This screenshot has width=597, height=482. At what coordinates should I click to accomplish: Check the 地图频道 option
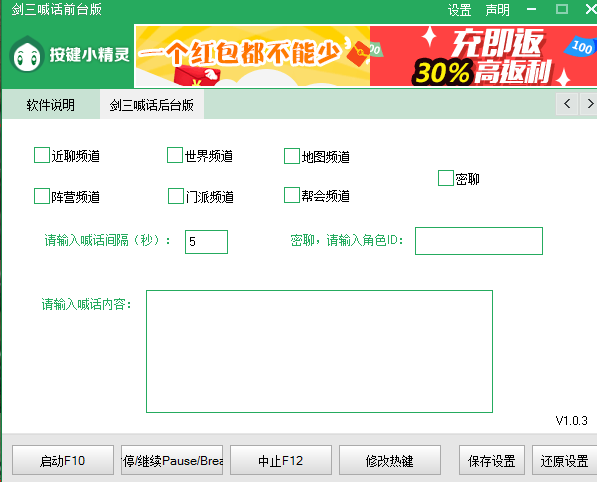(292, 156)
